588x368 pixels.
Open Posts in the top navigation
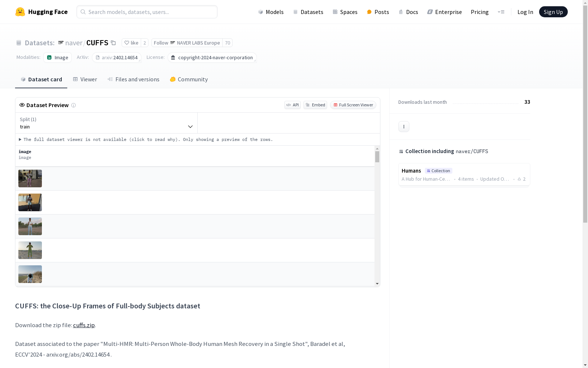pos(378,12)
